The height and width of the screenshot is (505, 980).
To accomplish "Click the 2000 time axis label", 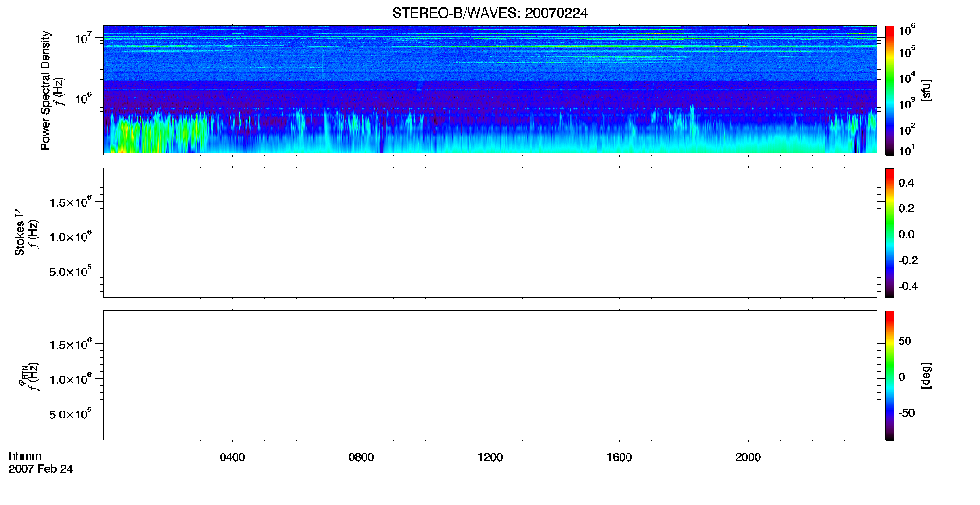I will (748, 457).
